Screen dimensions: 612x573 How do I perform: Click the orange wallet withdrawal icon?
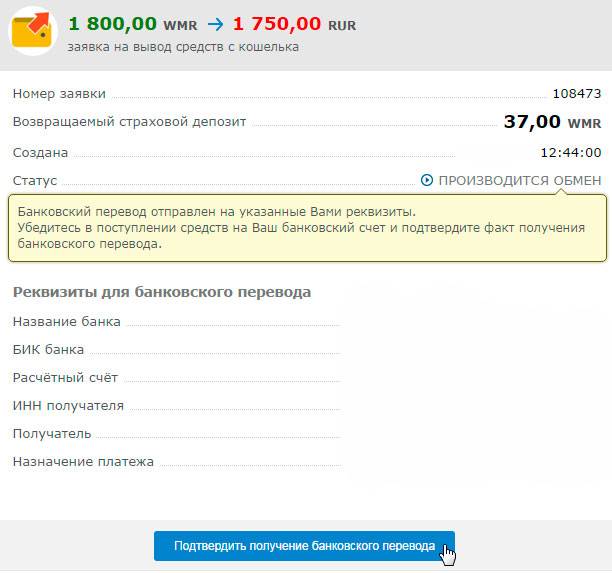pyautogui.click(x=34, y=33)
